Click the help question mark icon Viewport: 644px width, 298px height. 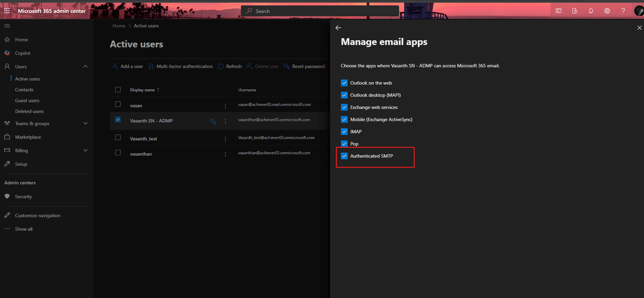tap(623, 11)
